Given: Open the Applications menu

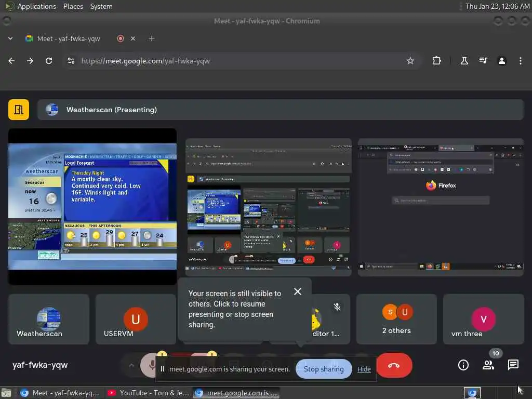Looking at the screenshot, I should (x=37, y=6).
